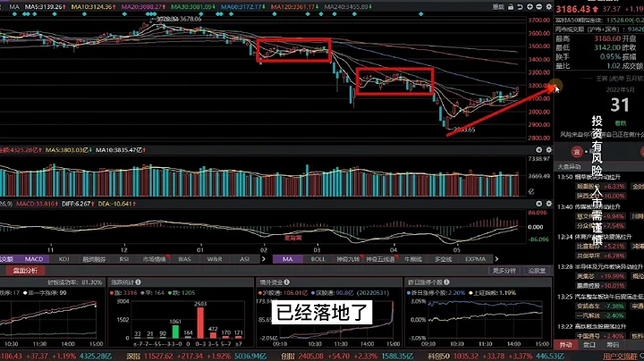The width and height of the screenshot is (644, 361).
Task: Click the green 1061 bar
Action: pos(175,332)
